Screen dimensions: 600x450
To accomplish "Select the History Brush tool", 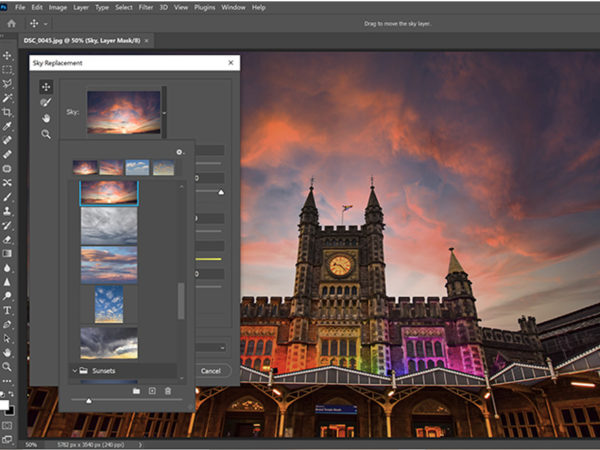I will tap(7, 225).
